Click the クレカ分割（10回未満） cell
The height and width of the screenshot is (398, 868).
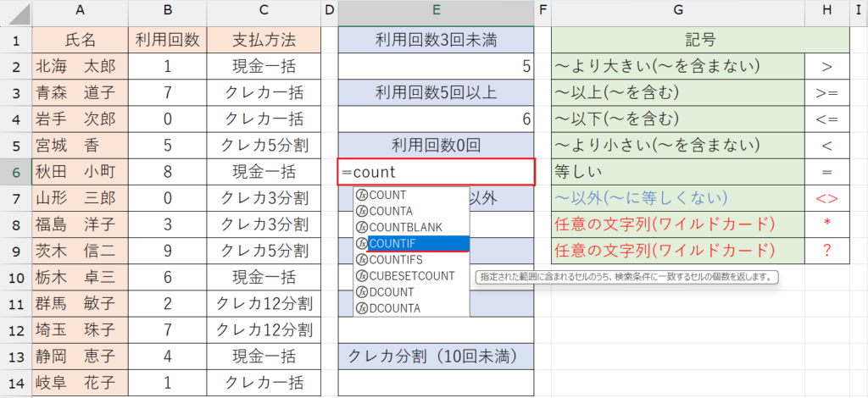coord(437,356)
